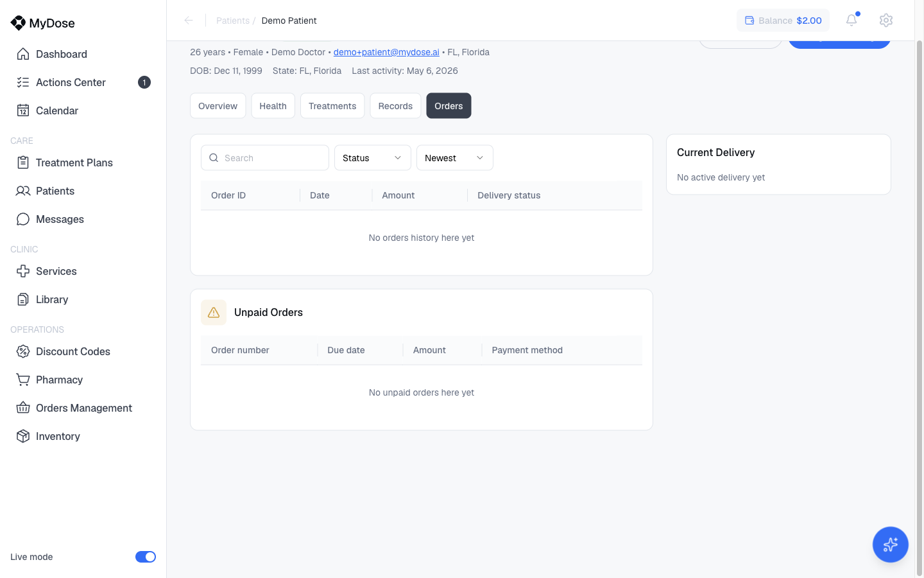
Task: Switch to the Overview tab
Action: [x=218, y=106]
